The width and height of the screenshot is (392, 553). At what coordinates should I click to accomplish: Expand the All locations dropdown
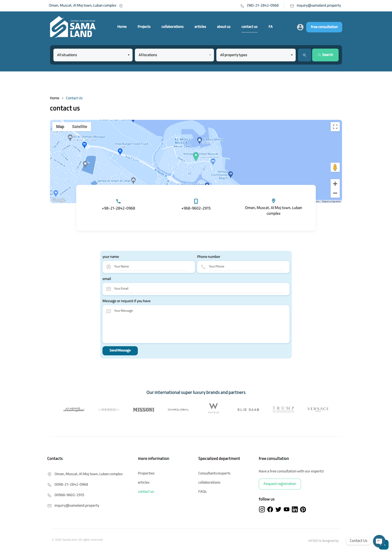[x=174, y=55]
